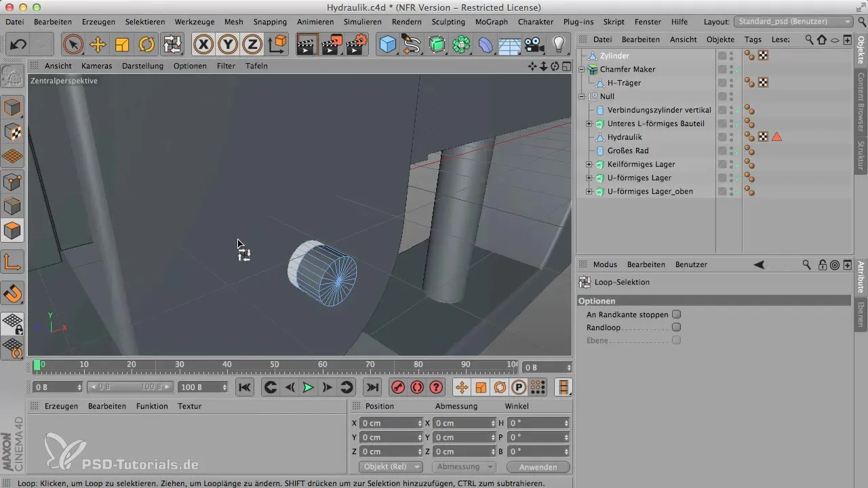Open the MoGraph menu
Screen dimensions: 868x488
point(490,22)
